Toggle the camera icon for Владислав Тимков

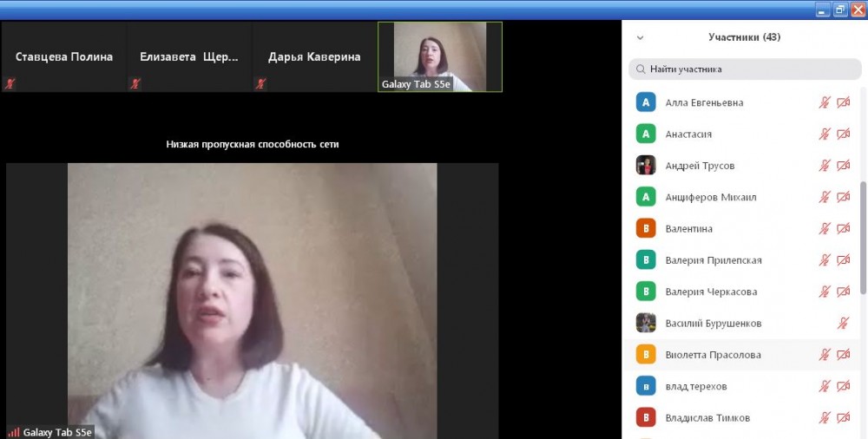point(843,418)
